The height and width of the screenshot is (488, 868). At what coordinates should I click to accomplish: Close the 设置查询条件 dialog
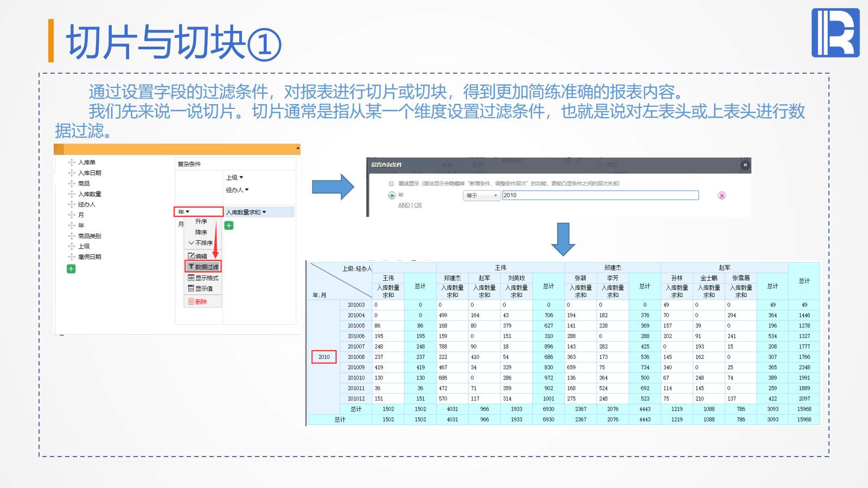coord(745,165)
